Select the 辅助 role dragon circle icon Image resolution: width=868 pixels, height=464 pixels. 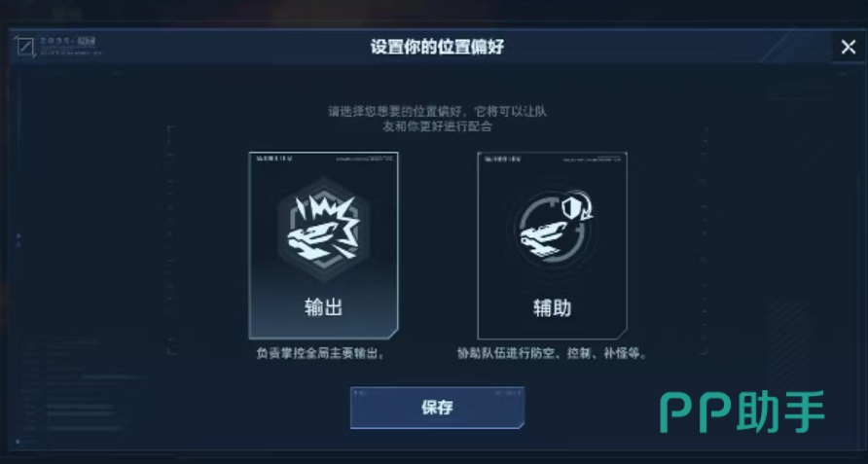552,229
